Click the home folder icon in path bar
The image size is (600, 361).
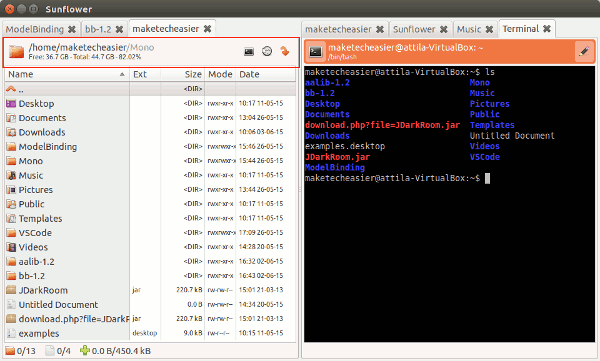(x=16, y=52)
